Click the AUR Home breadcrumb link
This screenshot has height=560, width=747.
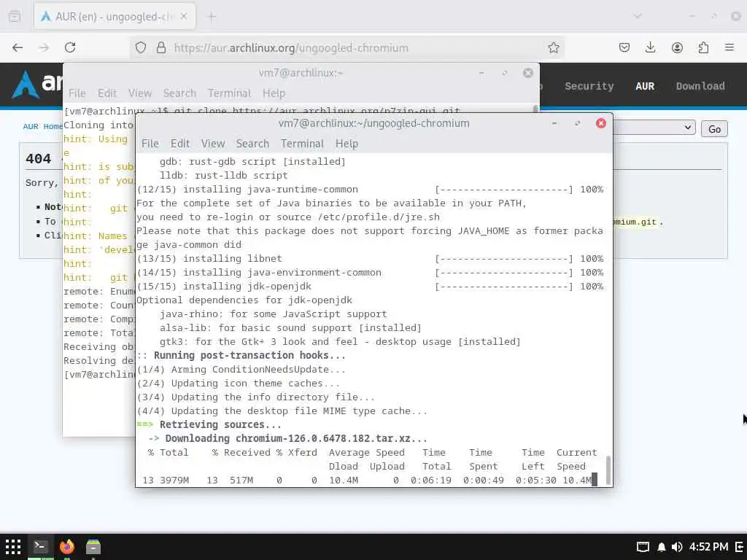click(x=42, y=126)
